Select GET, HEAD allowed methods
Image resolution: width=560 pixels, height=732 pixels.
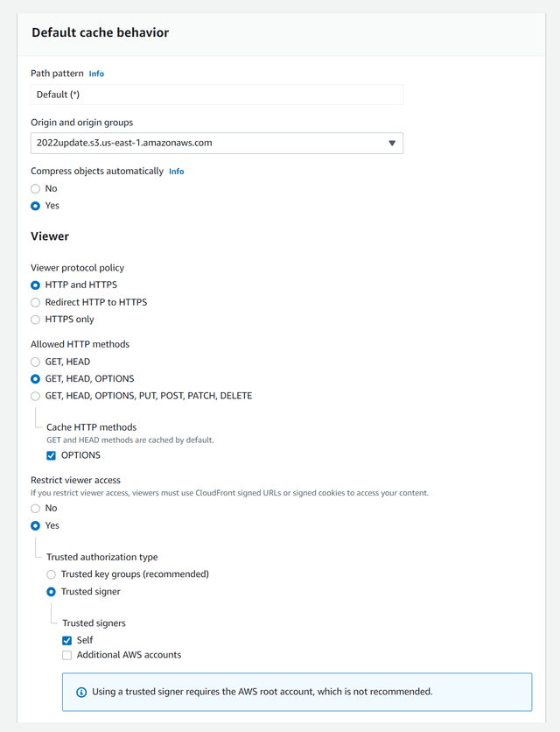coord(36,362)
